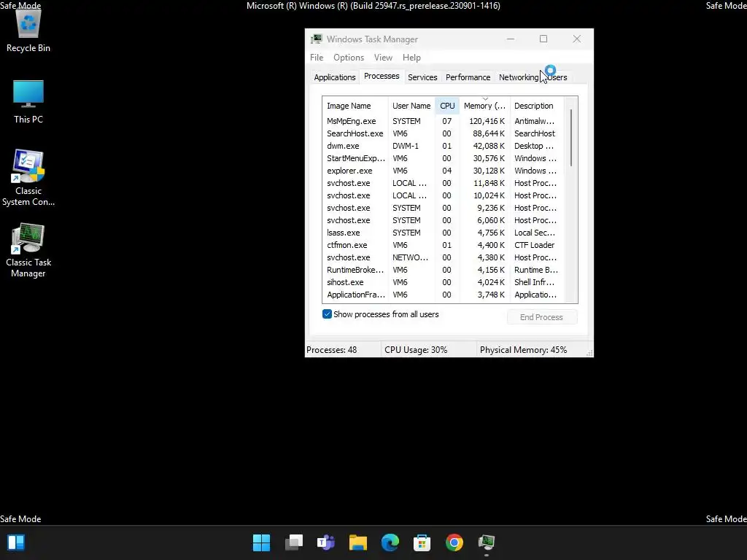
Task: Select svchost.exe using 9,236 K memory
Action: (443, 208)
